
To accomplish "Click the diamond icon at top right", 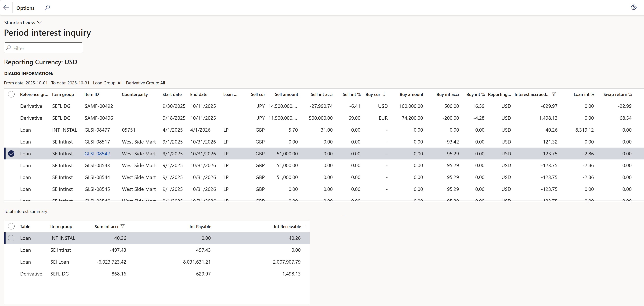I will [x=633, y=7].
